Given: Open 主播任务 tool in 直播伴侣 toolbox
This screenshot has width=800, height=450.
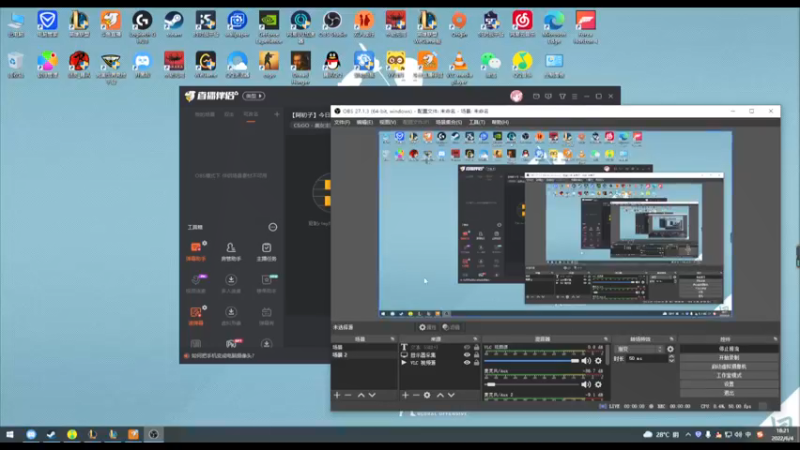Looking at the screenshot, I should pos(266,252).
